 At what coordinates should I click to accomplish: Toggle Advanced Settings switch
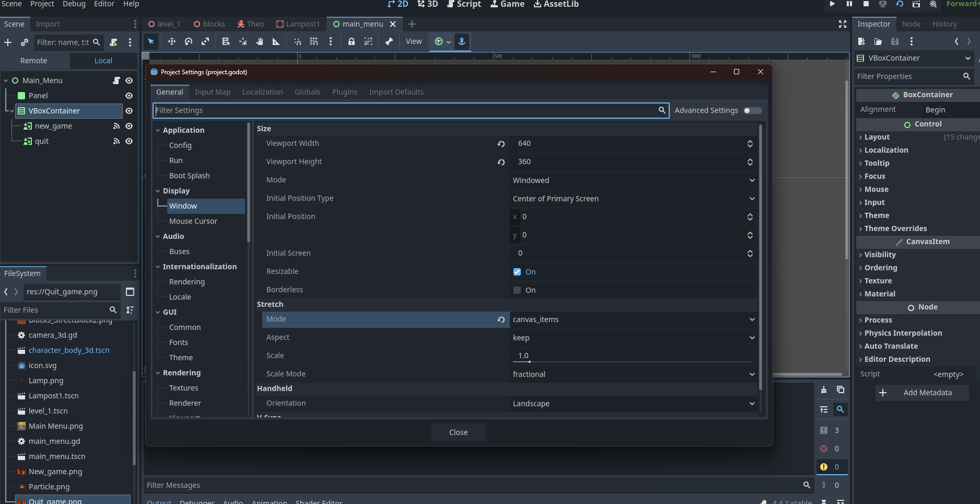click(x=752, y=110)
